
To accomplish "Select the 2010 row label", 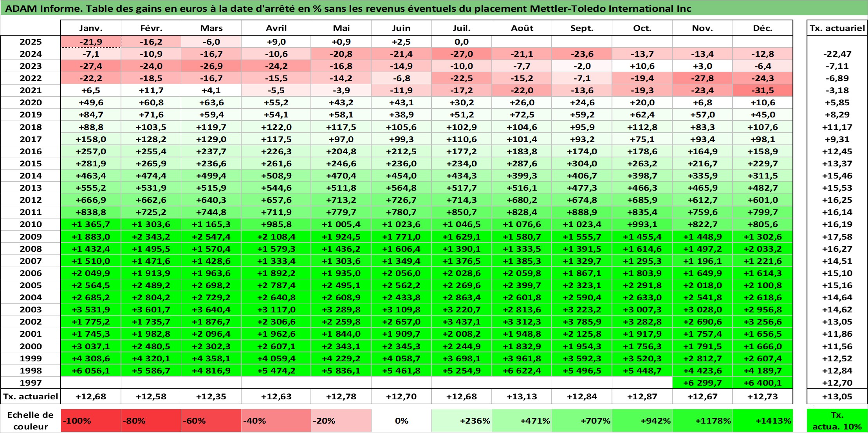I will 31,224.
